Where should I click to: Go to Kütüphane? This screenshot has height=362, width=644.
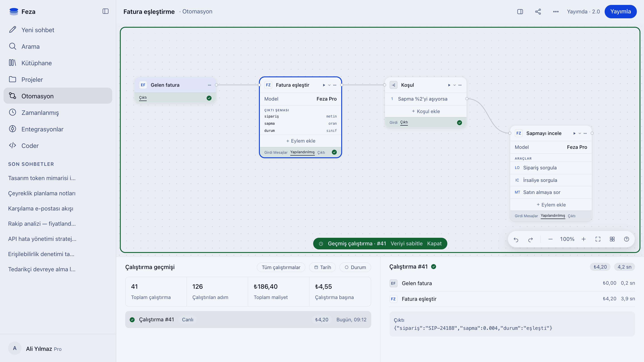tap(58, 63)
